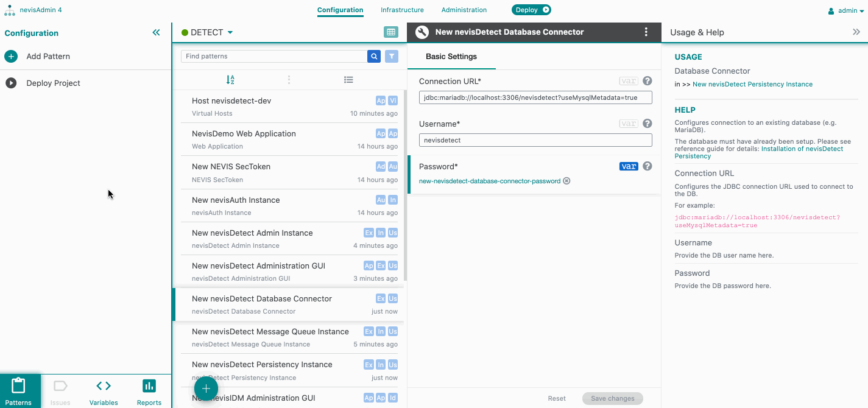The image size is (868, 408).
Task: Open the Administration top tab
Action: point(464,10)
